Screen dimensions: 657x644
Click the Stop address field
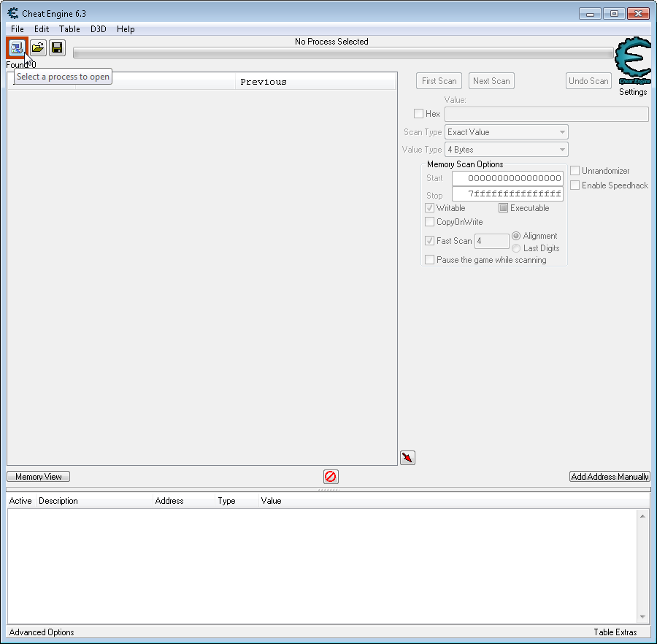pyautogui.click(x=507, y=193)
